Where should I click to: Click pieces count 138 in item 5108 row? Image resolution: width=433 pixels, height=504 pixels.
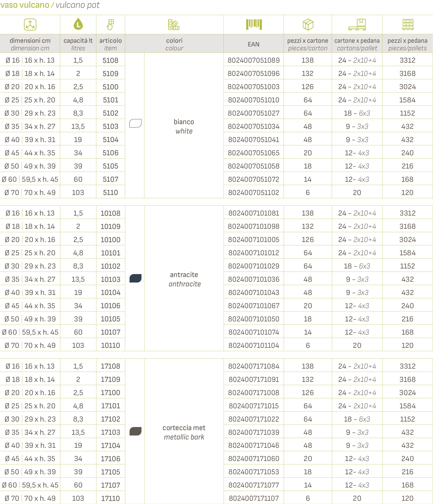(308, 60)
